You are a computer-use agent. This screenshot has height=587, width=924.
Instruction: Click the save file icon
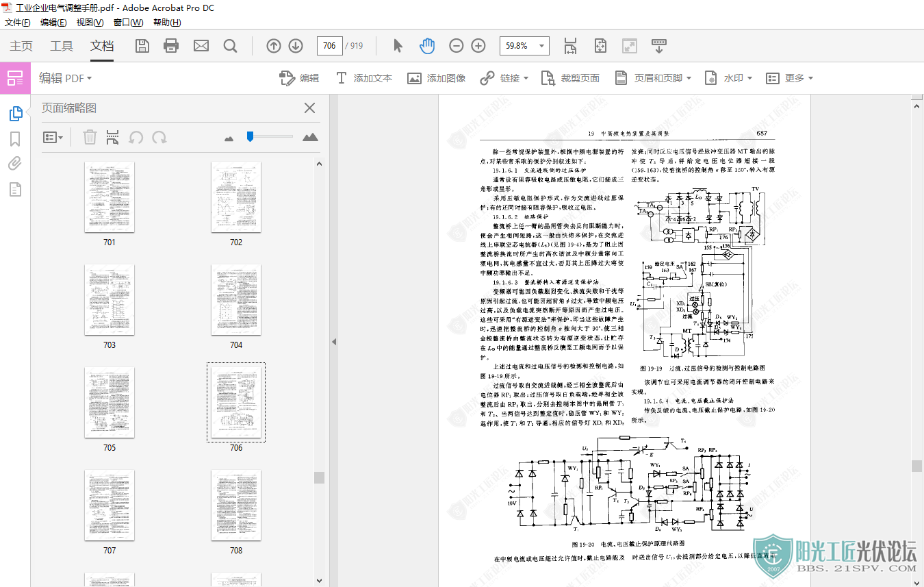coord(142,46)
